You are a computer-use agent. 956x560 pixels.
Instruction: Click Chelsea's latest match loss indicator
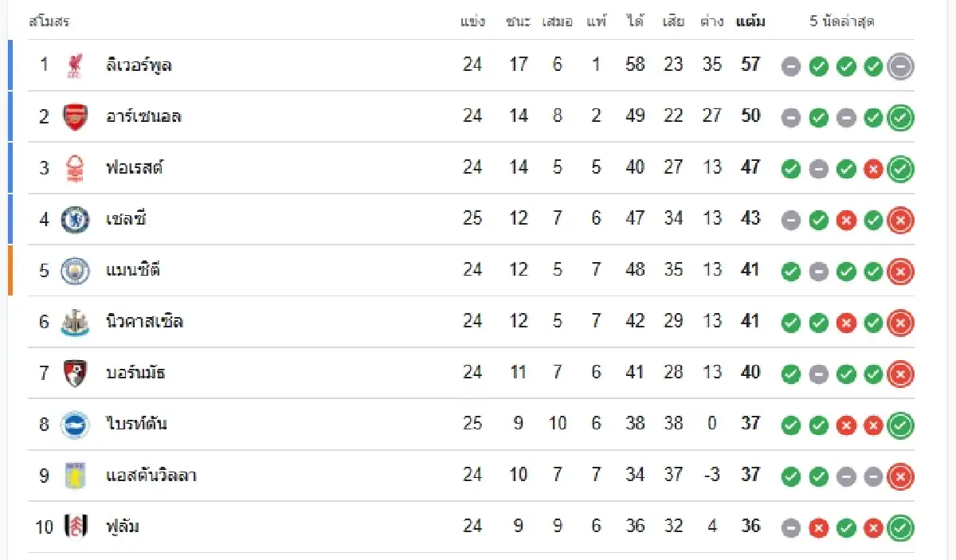pyautogui.click(x=900, y=221)
